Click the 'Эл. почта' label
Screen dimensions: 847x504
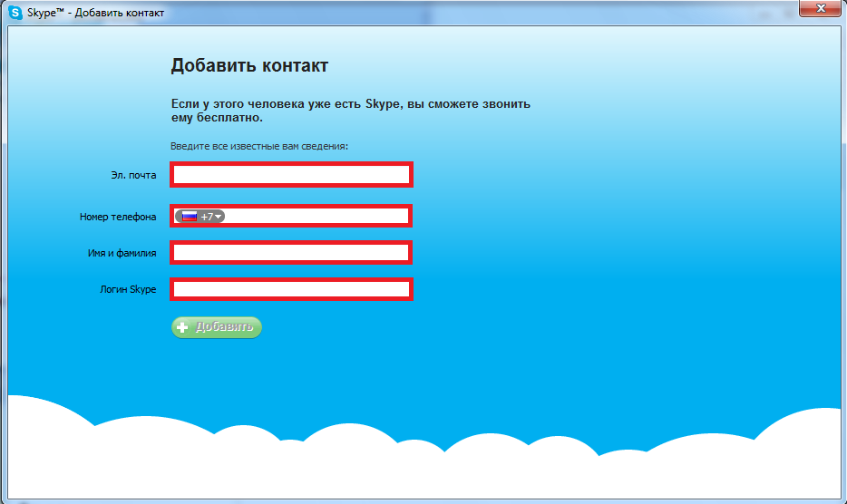(x=133, y=175)
